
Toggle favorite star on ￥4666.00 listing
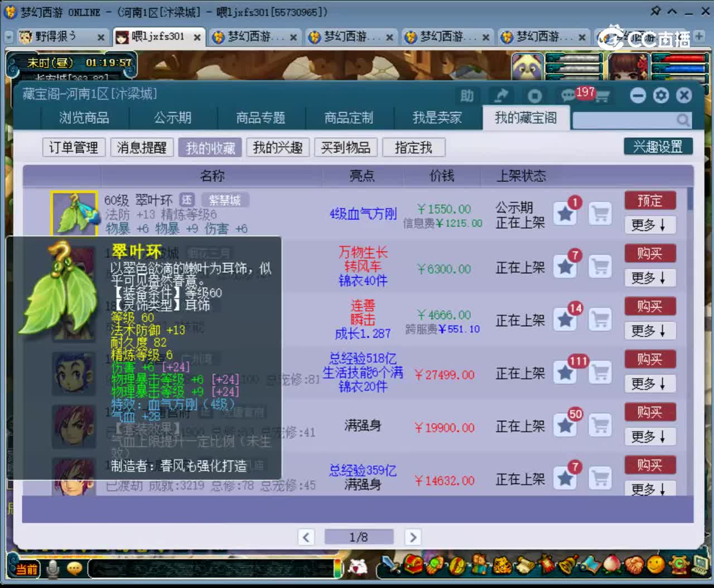(565, 320)
